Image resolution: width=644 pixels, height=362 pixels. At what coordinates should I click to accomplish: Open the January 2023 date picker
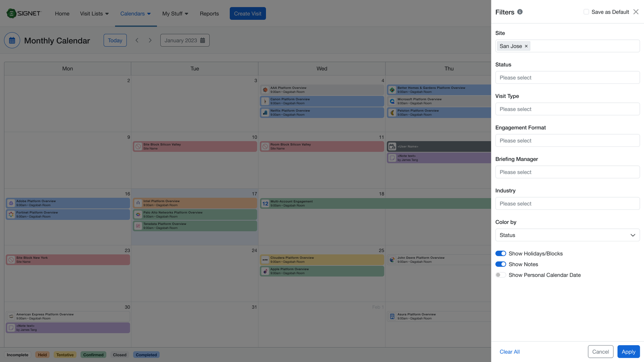click(185, 40)
